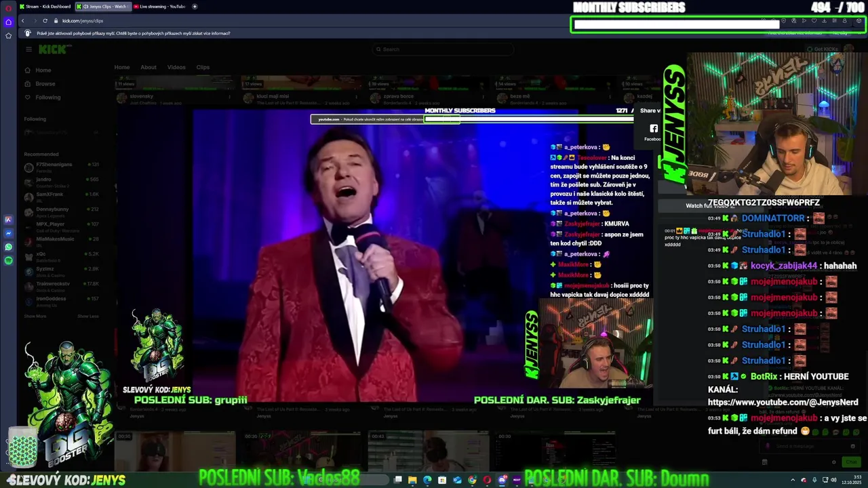
Task: Open recommended channel Trainwreckstv
Action: pos(62,285)
